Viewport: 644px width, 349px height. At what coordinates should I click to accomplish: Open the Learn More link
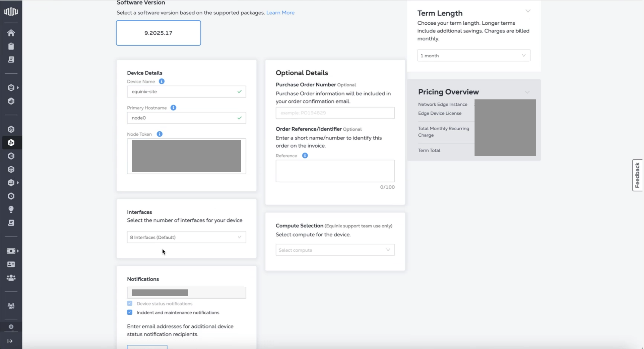click(x=280, y=12)
